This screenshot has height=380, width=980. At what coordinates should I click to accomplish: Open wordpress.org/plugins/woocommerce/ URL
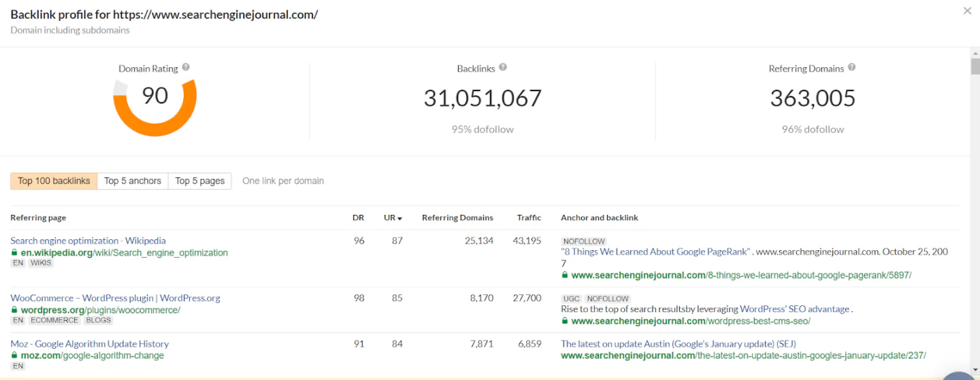[101, 310]
